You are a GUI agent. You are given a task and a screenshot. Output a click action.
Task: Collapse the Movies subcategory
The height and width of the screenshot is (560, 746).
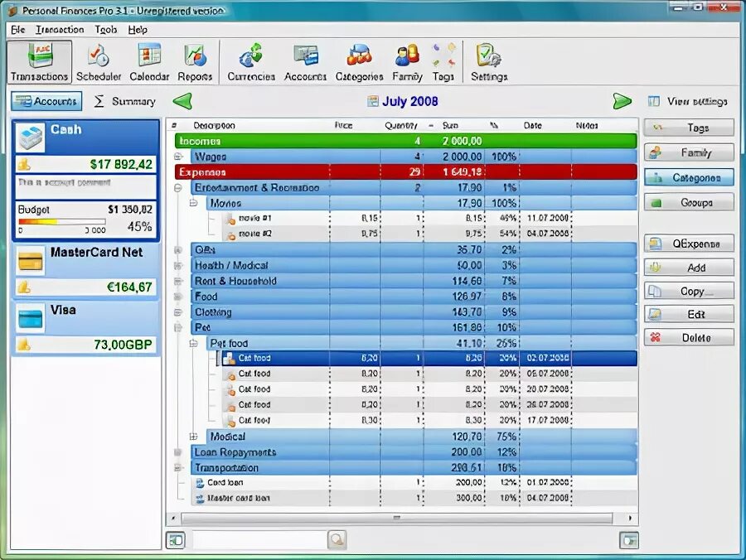(x=194, y=203)
